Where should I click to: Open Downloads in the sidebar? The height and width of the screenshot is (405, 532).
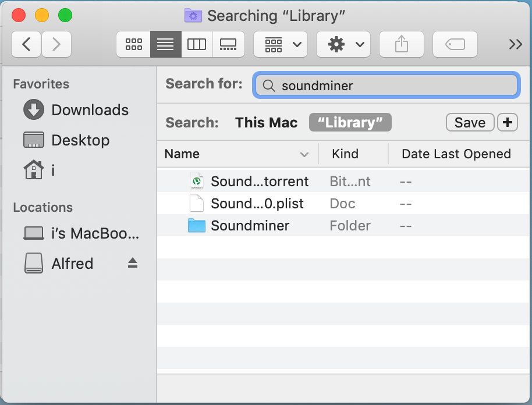(x=76, y=110)
